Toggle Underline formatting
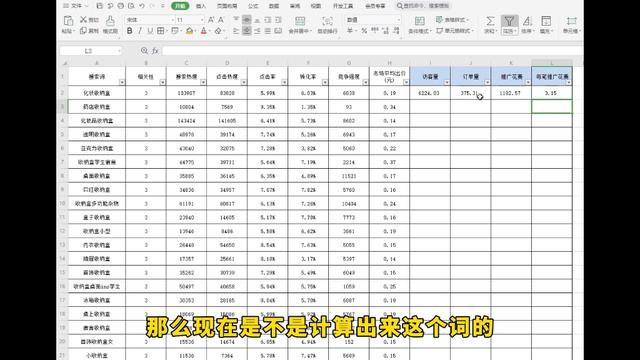Image resolution: width=640 pixels, height=360 pixels. [x=150, y=31]
